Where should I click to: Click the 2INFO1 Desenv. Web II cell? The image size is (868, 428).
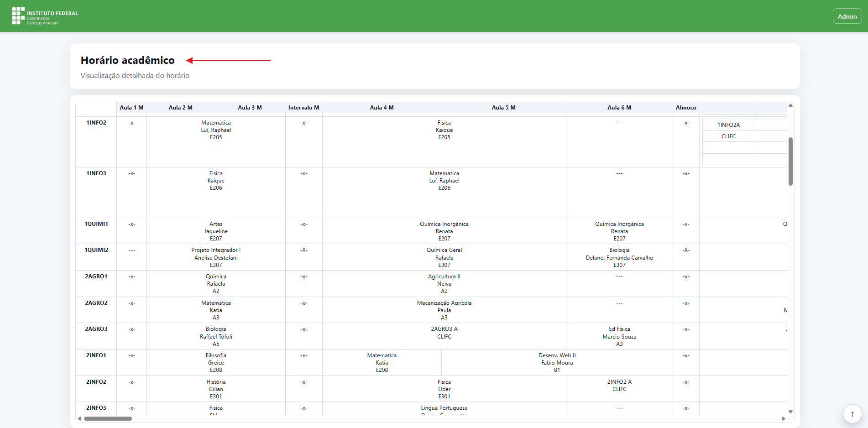[x=557, y=363]
